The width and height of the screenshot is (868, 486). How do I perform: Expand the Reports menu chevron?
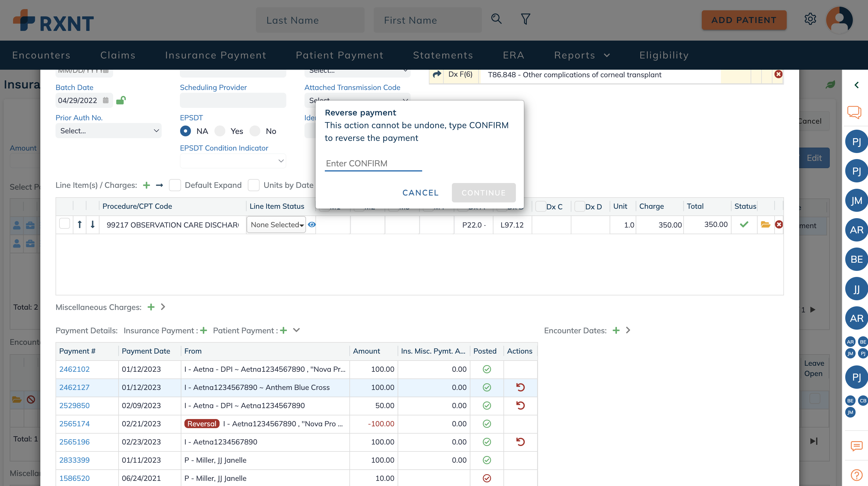tap(607, 55)
